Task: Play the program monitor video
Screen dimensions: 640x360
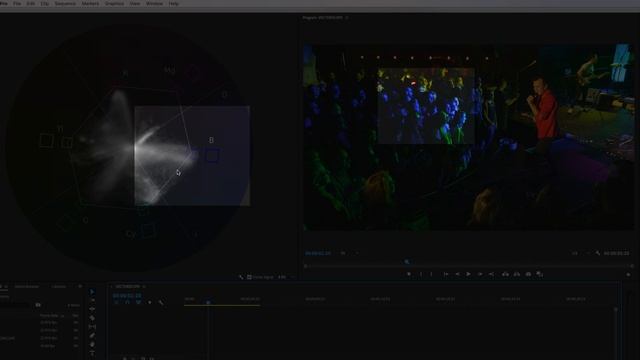Action: click(x=469, y=274)
